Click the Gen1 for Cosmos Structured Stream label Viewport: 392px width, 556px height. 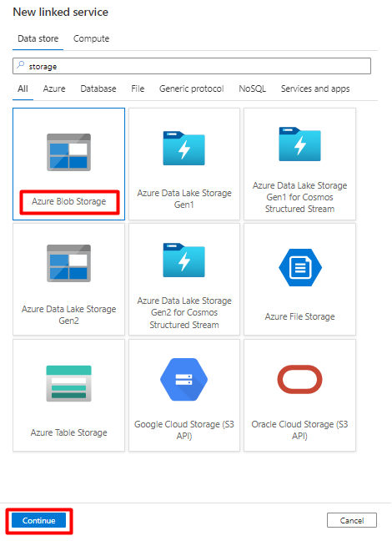299,197
